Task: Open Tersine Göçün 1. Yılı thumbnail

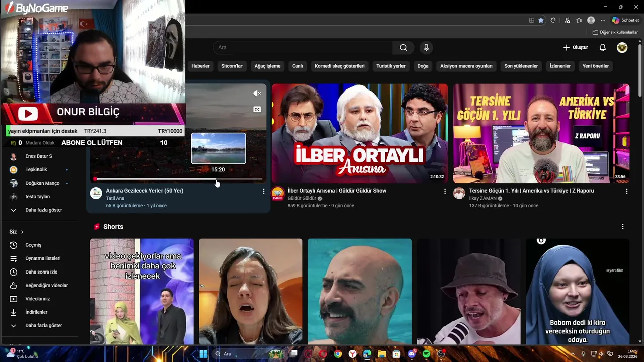Action: pyautogui.click(x=541, y=133)
